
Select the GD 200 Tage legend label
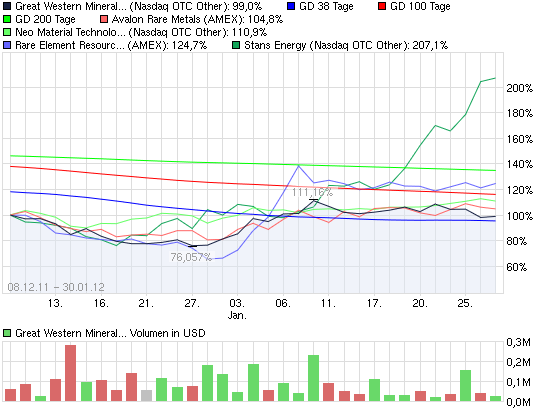click(x=45, y=19)
